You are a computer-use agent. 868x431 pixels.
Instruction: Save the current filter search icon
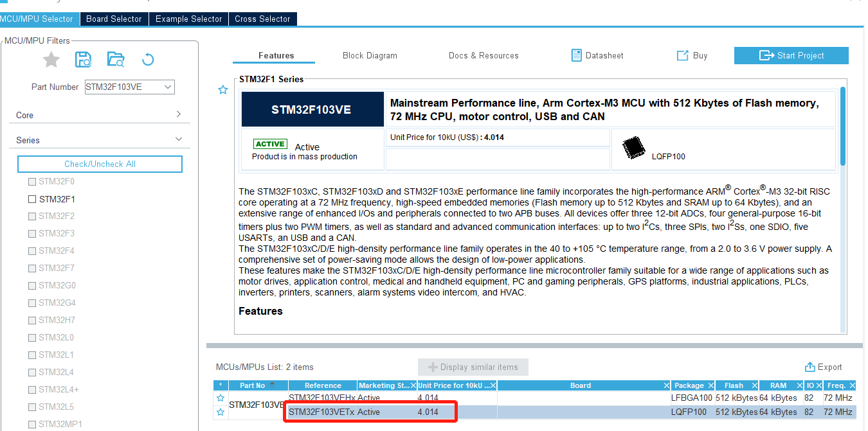(83, 60)
